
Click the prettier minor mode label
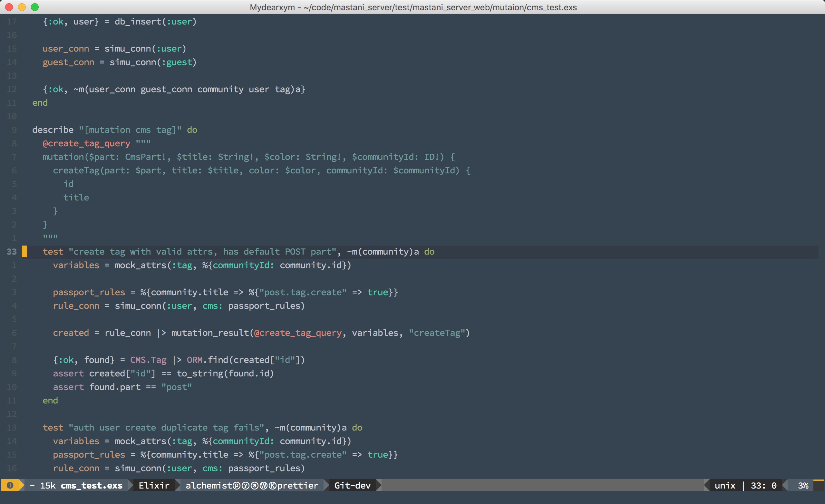(298, 486)
